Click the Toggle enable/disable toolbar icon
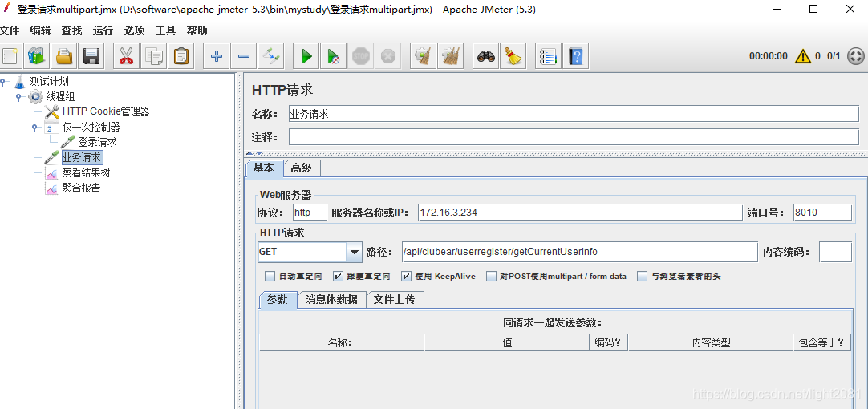 click(x=270, y=56)
